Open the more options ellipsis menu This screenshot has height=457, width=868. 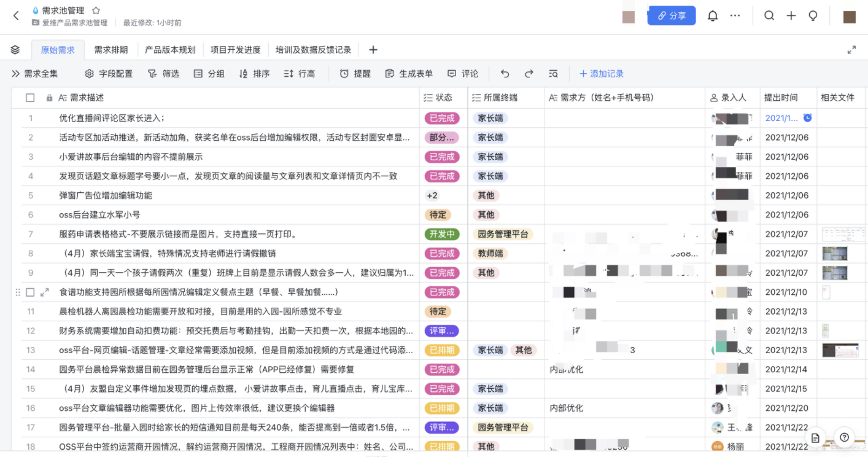pyautogui.click(x=735, y=16)
